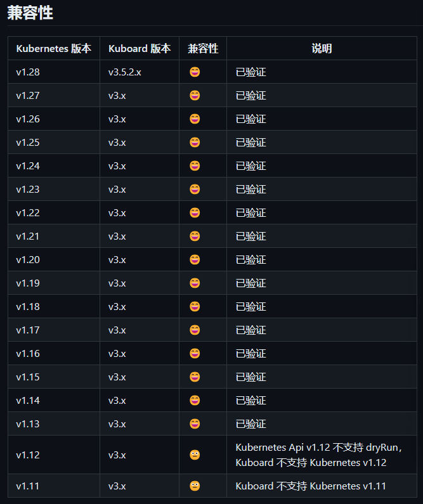
Task: Click 已验证 text in the v1.24 row
Action: pyautogui.click(x=251, y=166)
